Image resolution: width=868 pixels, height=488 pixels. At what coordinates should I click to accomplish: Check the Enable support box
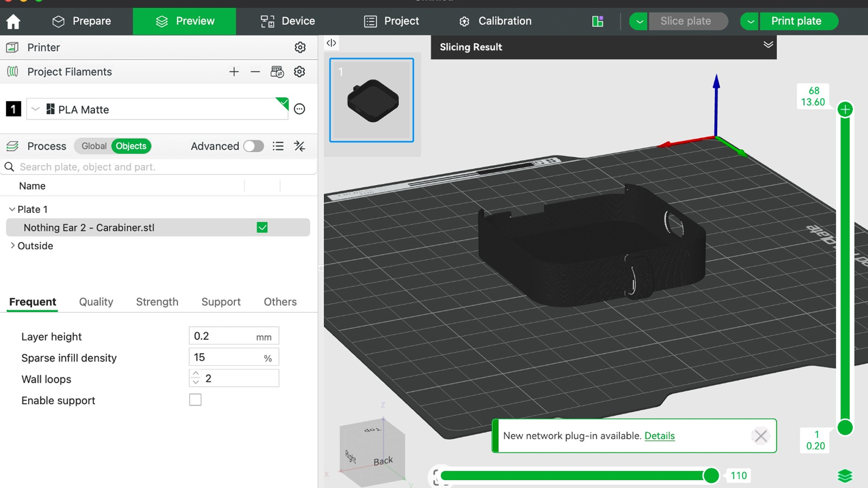pos(195,400)
